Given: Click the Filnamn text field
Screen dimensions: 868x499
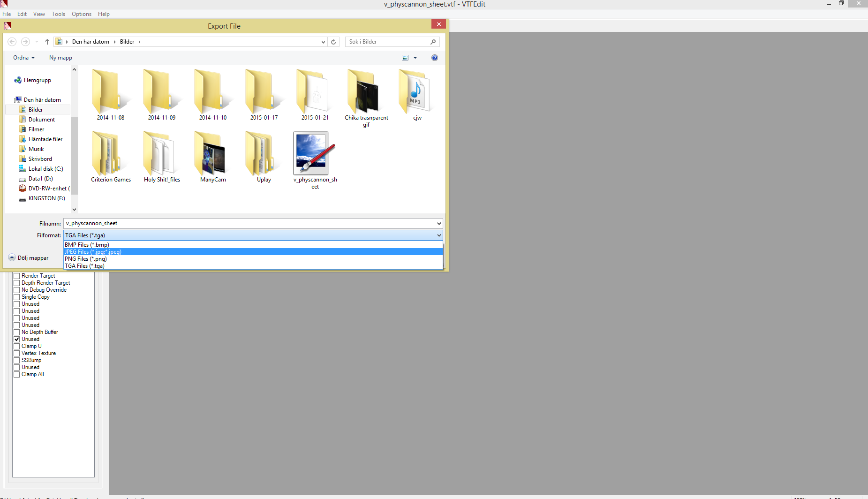Looking at the screenshot, I should 250,224.
